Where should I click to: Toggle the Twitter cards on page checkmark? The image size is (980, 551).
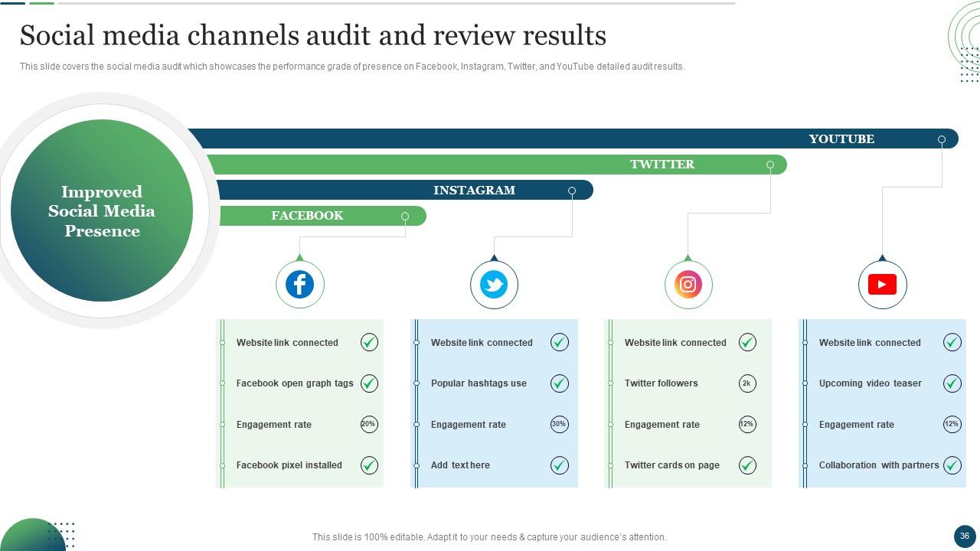coord(747,465)
